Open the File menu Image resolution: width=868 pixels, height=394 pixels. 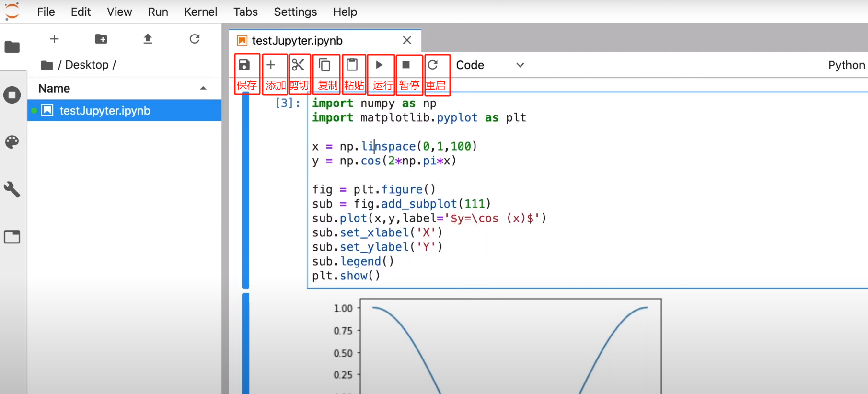pos(46,12)
